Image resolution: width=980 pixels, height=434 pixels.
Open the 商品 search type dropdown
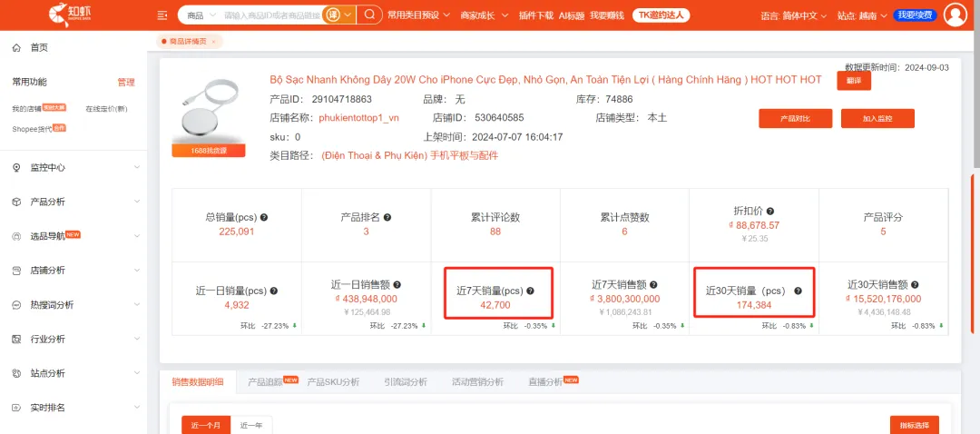[x=201, y=15]
